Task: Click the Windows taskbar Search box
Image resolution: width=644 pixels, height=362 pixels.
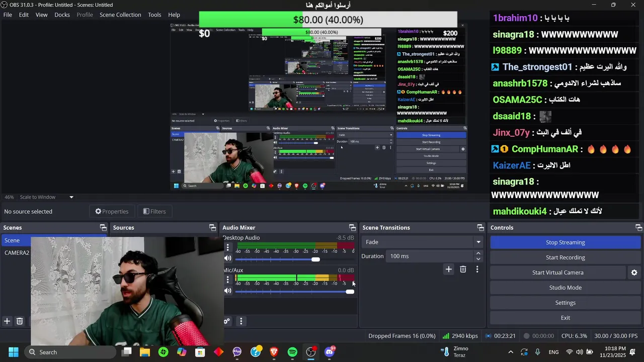Action: [x=70, y=352]
